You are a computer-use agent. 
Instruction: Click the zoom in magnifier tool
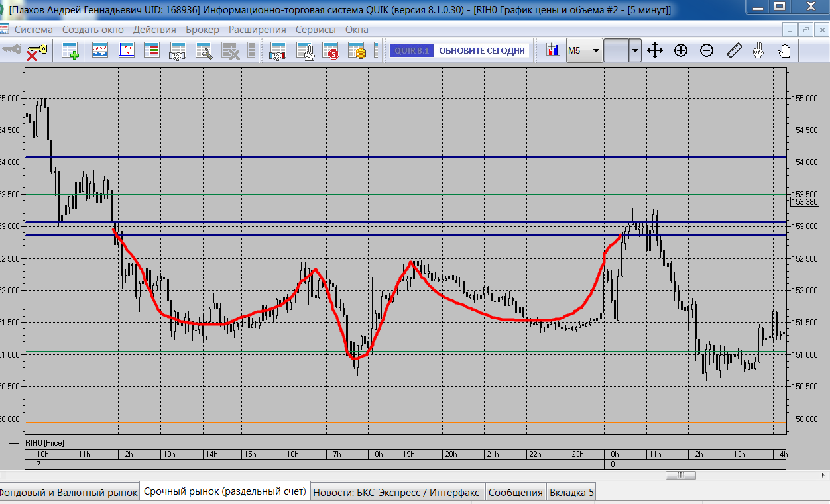(x=681, y=50)
